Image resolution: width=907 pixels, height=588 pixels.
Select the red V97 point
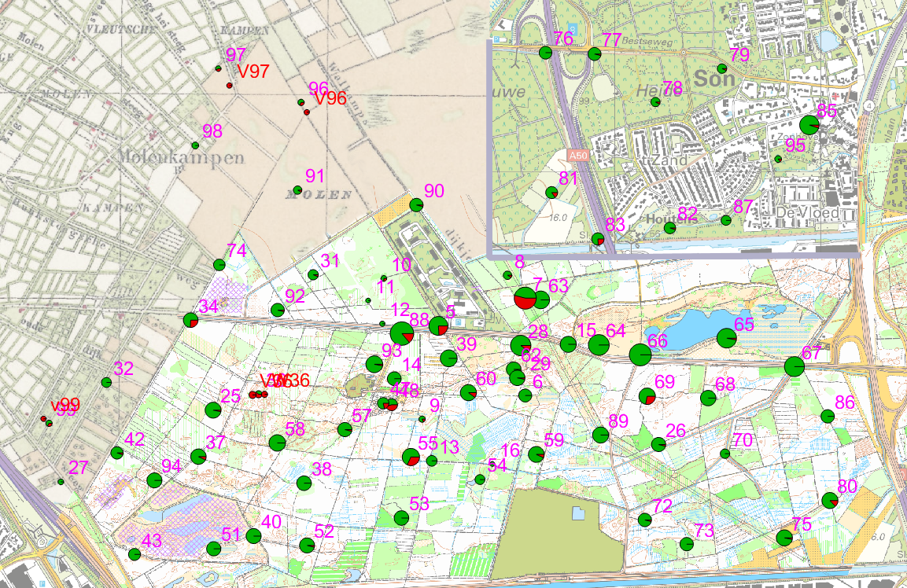click(230, 85)
